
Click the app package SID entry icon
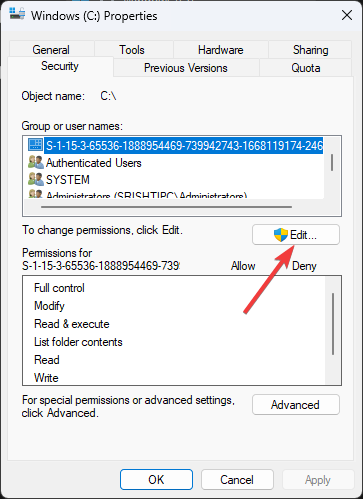pyautogui.click(x=35, y=145)
